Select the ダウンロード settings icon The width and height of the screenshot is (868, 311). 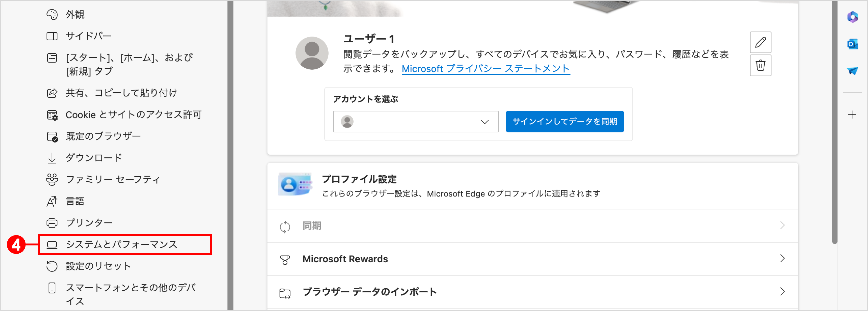pos(52,157)
